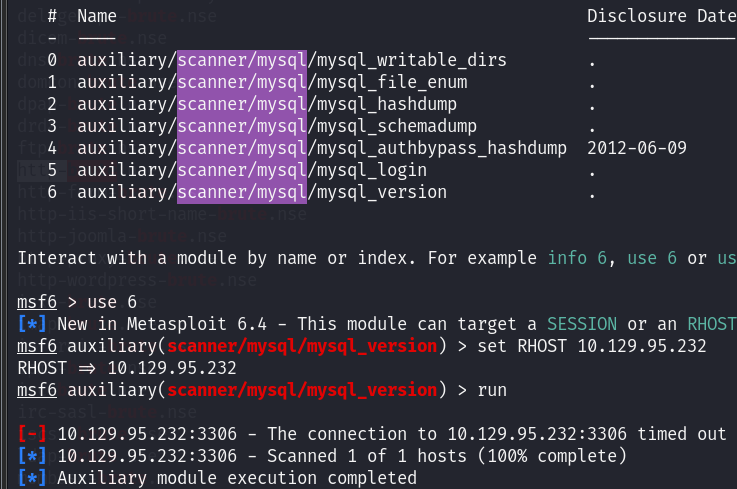Click the mysql_authbypass_hashdump module name
This screenshot has height=489, width=737.
322,149
